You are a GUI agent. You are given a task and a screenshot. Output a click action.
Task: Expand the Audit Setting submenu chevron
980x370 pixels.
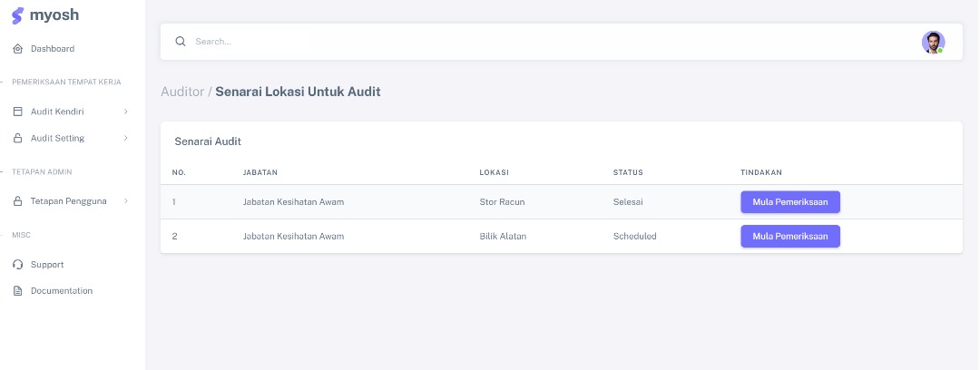pos(125,139)
